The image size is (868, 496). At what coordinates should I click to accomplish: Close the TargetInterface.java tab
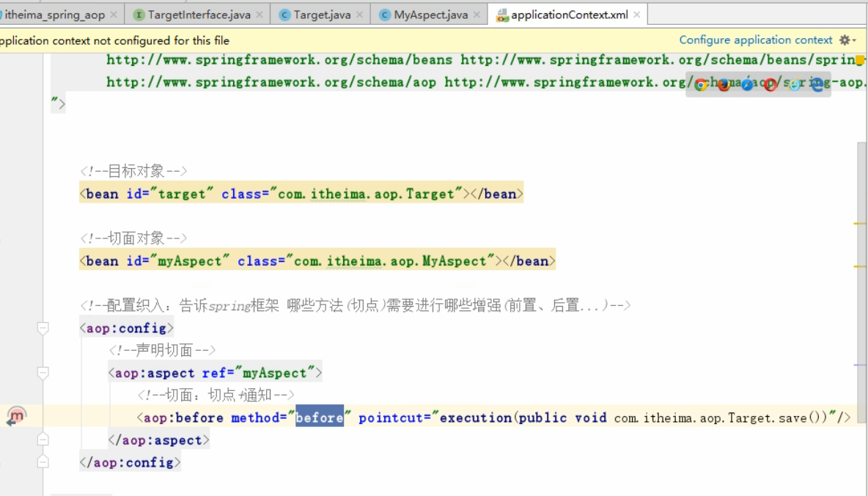point(259,15)
